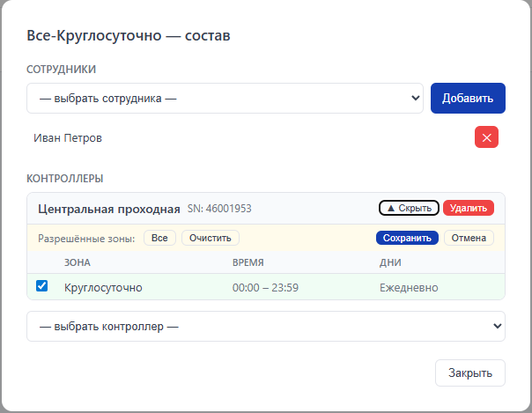The width and height of the screenshot is (532, 413).
Task: Click the ВРЕМЯ column header
Action: 248,262
